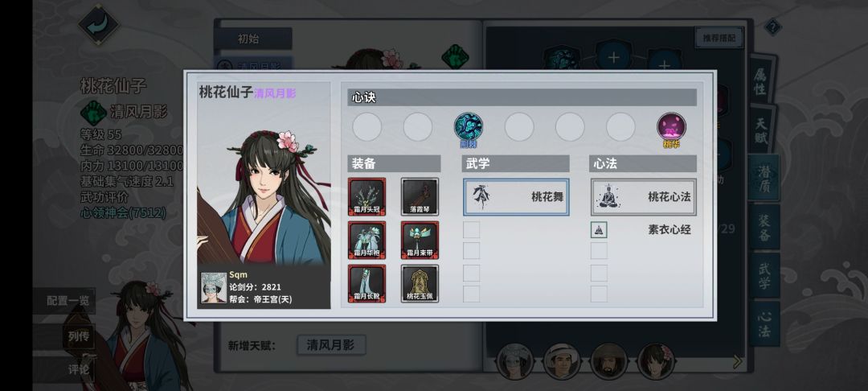Image resolution: width=868 pixels, height=391 pixels.
Task: Open the help question mark icon
Action: [x=773, y=27]
